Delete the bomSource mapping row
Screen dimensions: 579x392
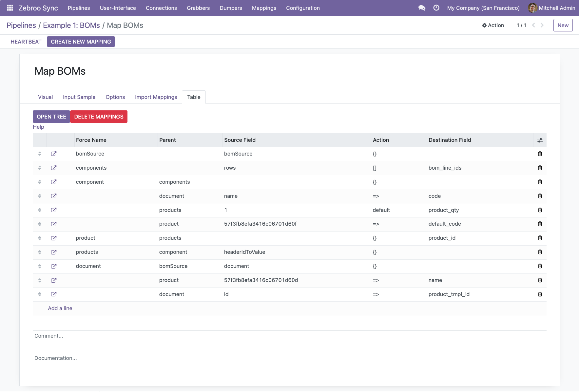[540, 154]
